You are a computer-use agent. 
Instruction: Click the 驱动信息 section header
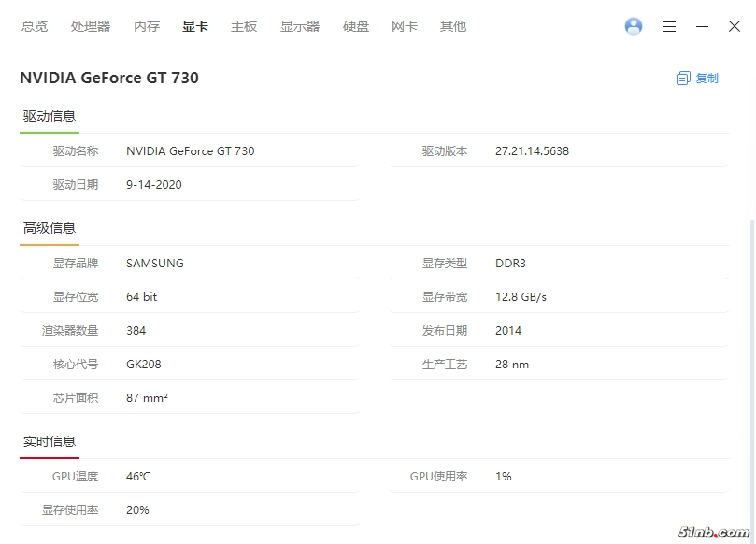pos(50,116)
